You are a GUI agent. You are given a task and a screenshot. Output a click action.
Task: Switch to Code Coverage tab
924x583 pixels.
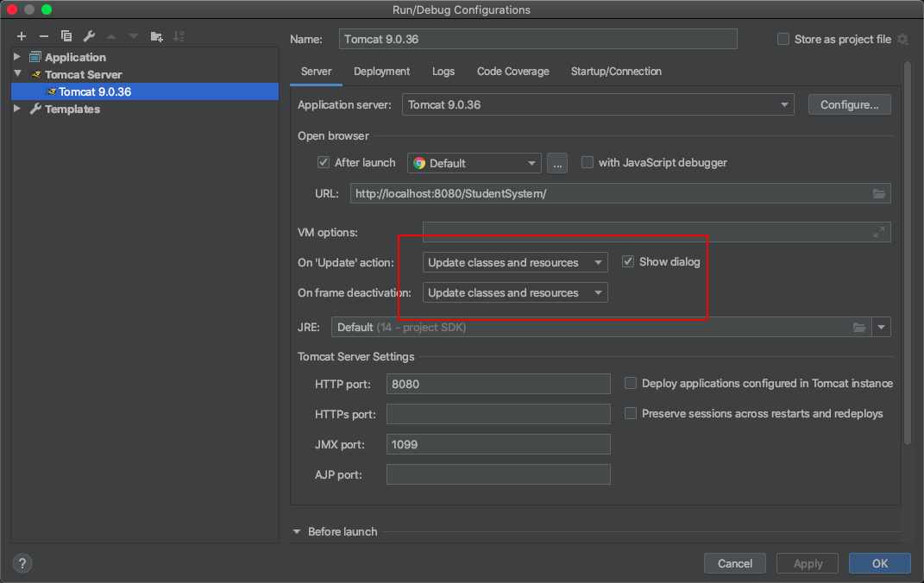point(513,72)
